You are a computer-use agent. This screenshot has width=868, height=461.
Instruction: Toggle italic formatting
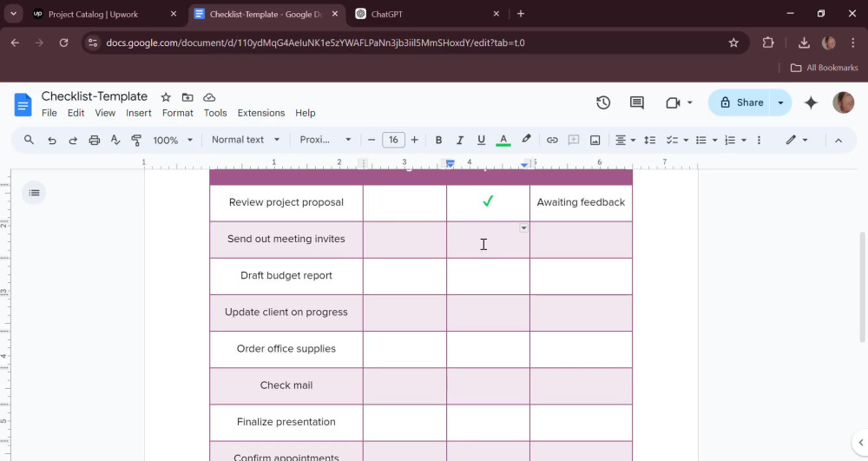coord(459,140)
